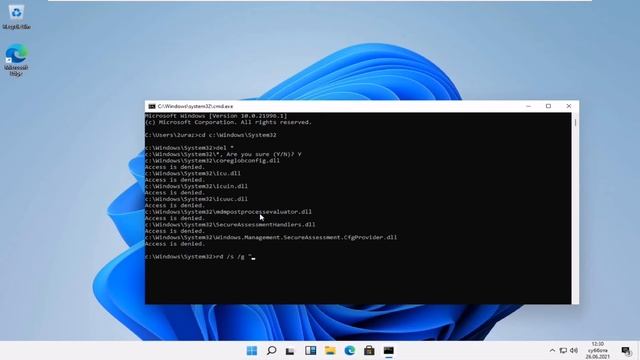Click the mdmpostprocessevaluator.dll line
Viewport: 640px width, 360px height.
228,212
